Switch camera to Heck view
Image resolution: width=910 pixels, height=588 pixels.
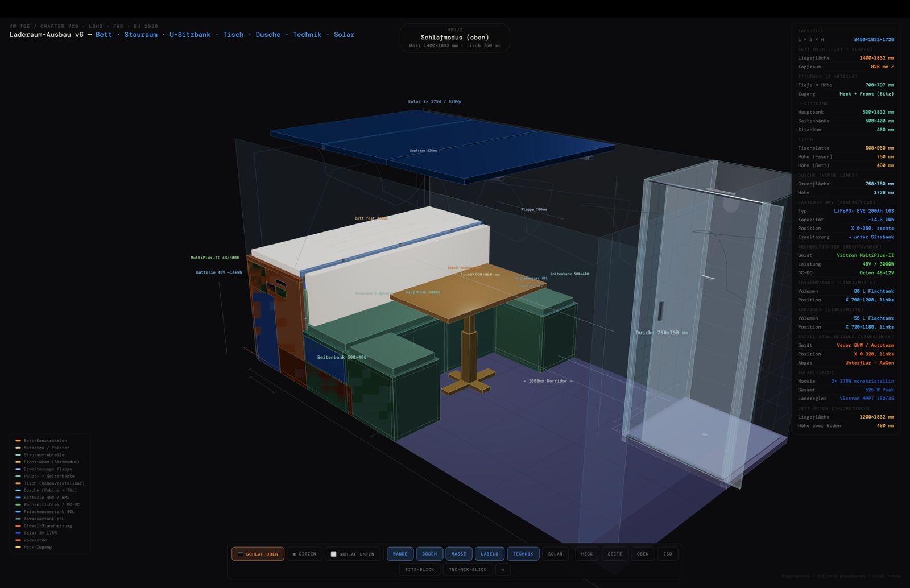coord(587,554)
